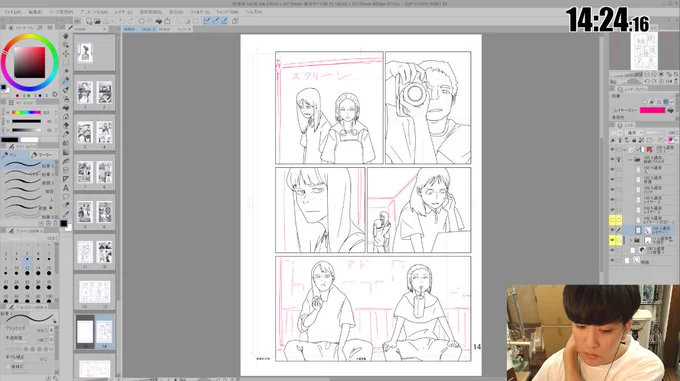Select the Gradient tool

(x=65, y=152)
